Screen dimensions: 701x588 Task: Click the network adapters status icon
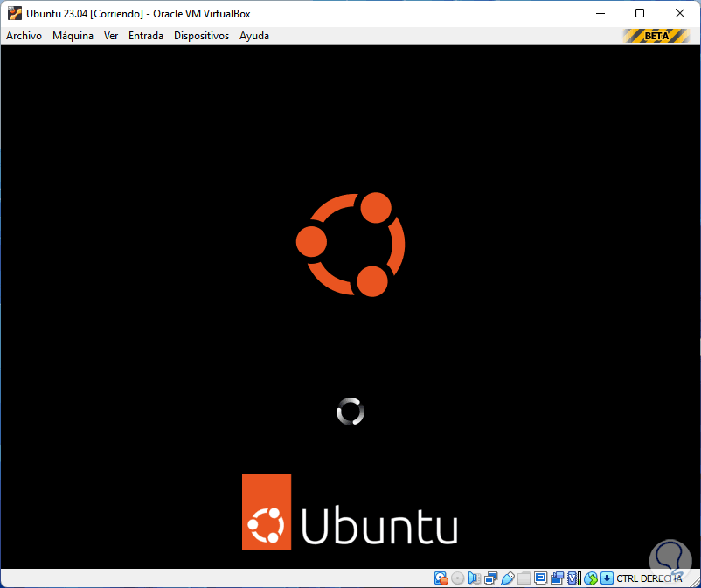click(490, 578)
